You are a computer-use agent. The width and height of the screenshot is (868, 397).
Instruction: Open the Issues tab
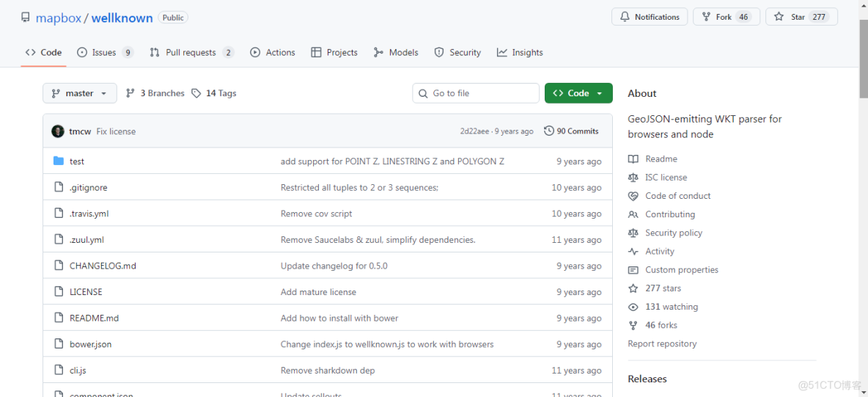[105, 53]
